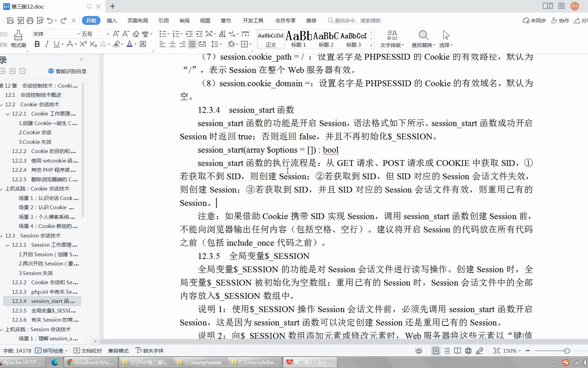Click the eye protection mode icon
The width and height of the screenshot is (588, 368).
[418, 351]
